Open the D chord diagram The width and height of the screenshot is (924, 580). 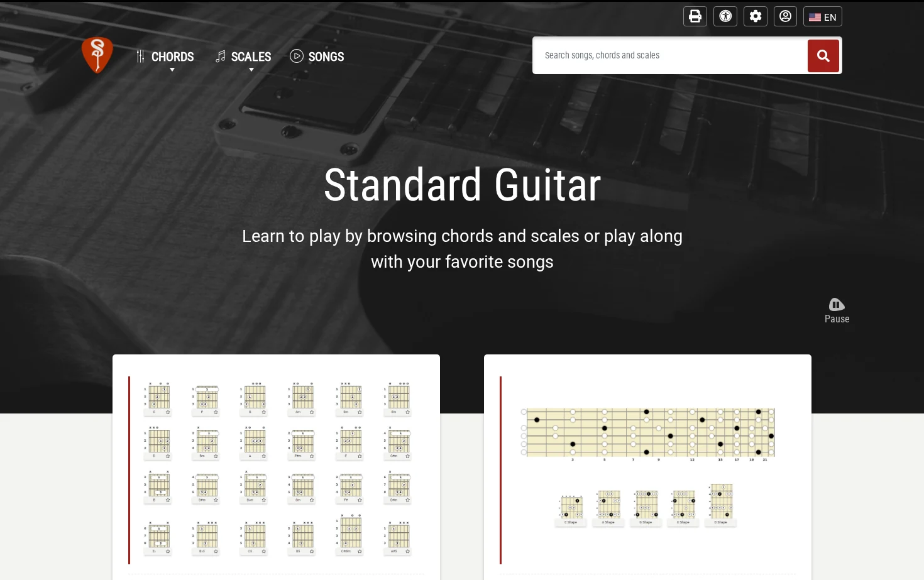pyautogui.click(x=157, y=443)
